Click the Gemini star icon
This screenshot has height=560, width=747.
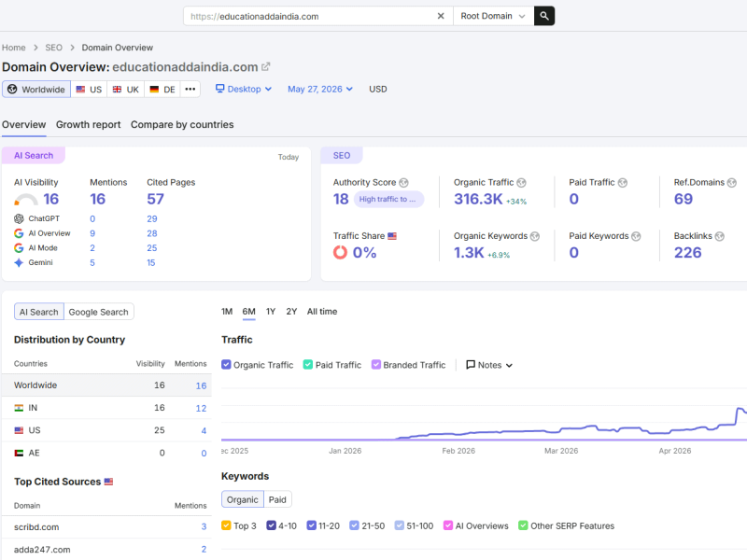click(19, 262)
